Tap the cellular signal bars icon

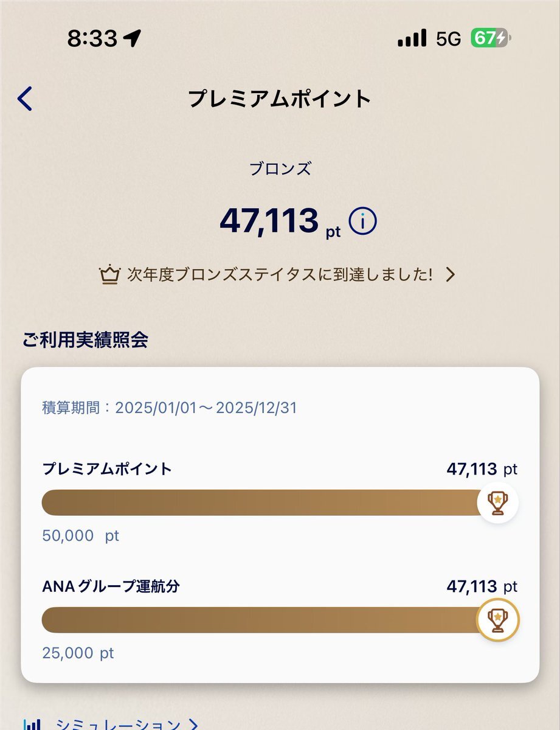[412, 39]
